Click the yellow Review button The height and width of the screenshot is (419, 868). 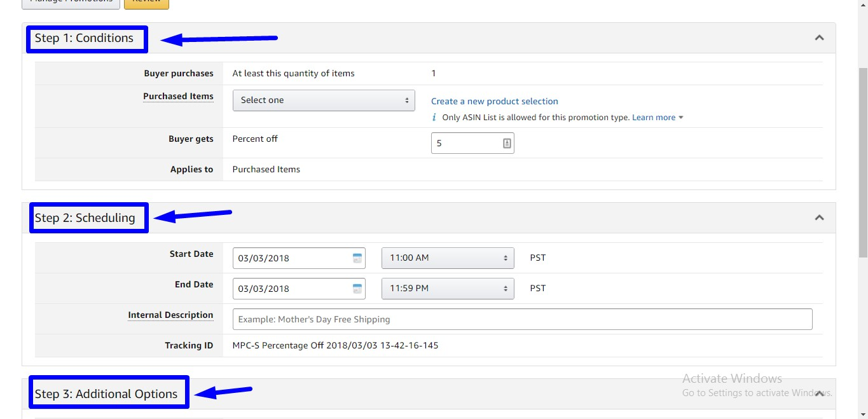(x=146, y=3)
